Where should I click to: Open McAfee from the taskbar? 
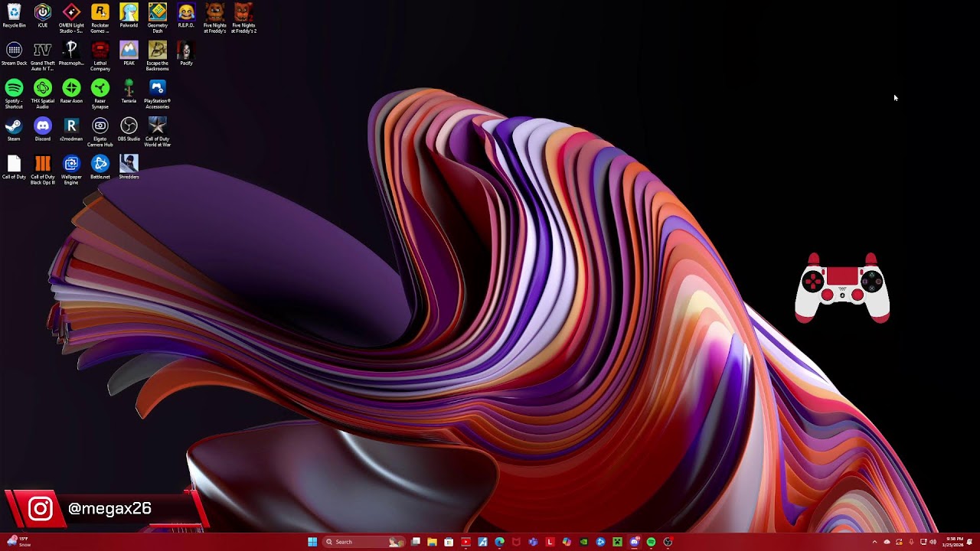[516, 542]
